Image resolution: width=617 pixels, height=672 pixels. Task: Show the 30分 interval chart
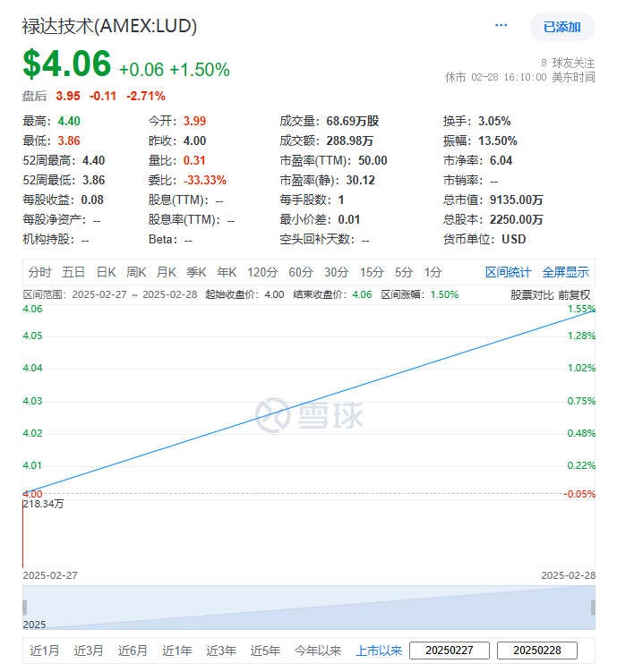(x=336, y=272)
